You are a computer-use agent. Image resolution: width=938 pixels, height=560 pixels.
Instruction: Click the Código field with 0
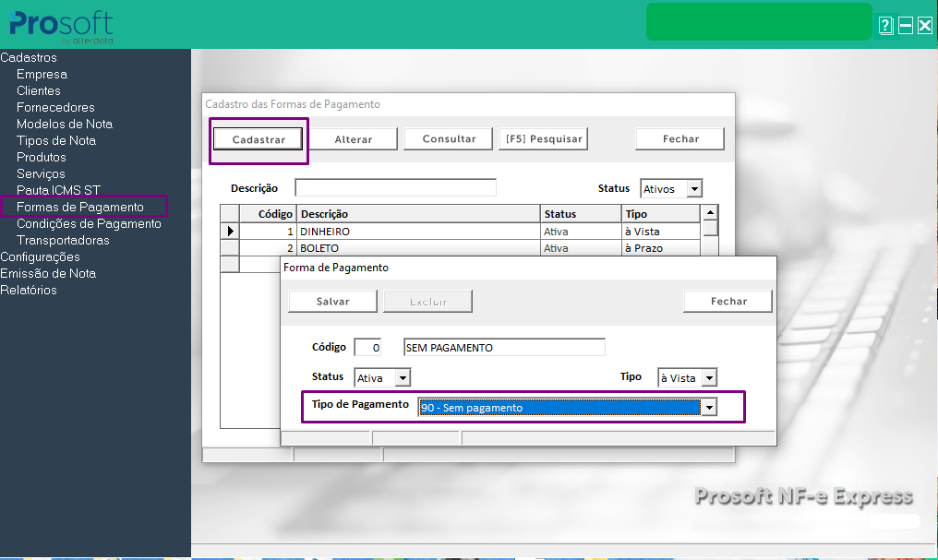coord(367,347)
